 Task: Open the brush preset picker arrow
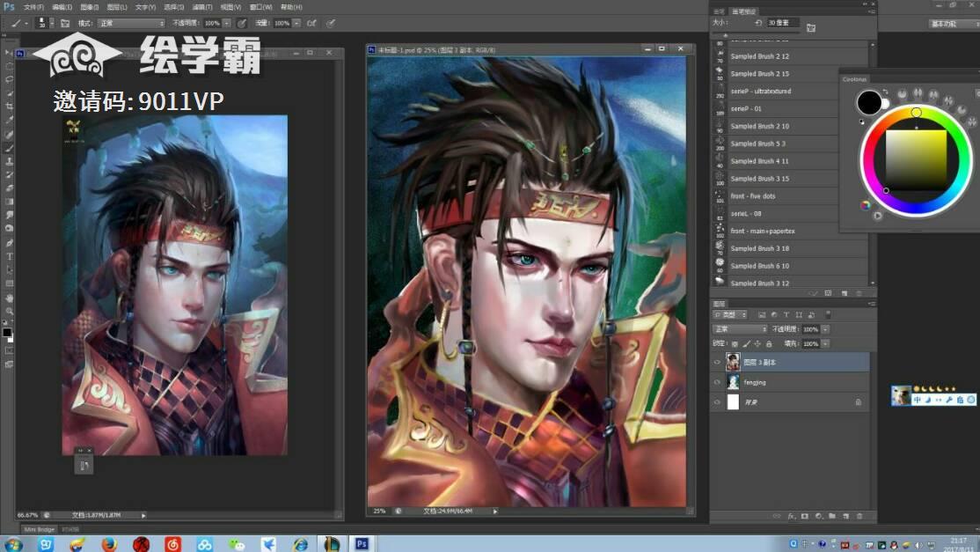click(x=52, y=23)
